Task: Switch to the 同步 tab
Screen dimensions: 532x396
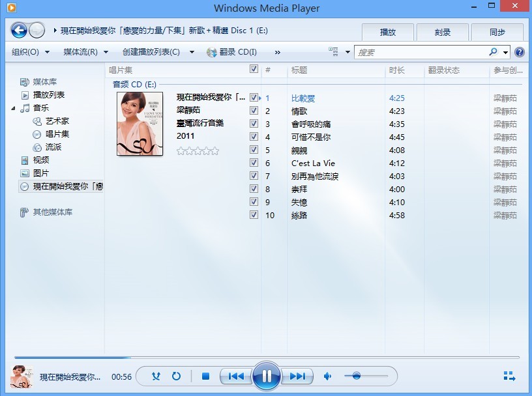Action: [x=497, y=32]
